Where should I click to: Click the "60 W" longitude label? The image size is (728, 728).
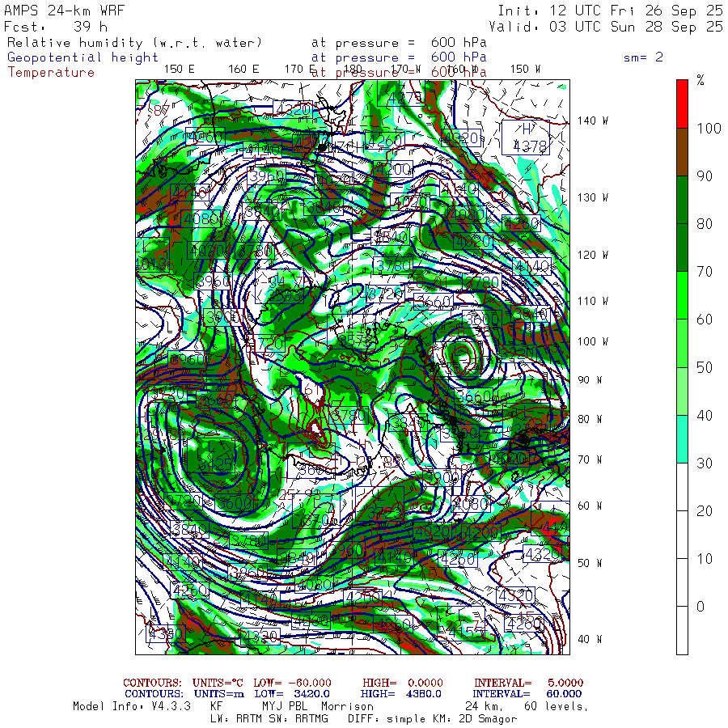point(590,506)
